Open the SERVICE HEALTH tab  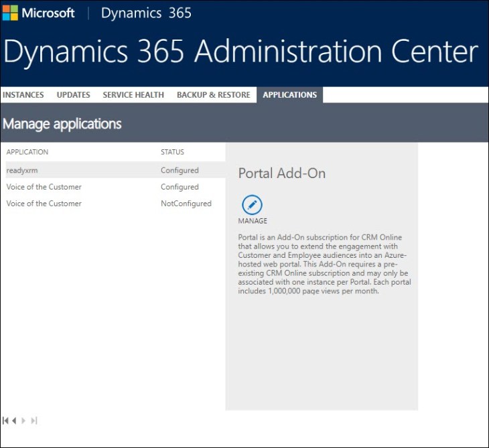pyautogui.click(x=133, y=95)
